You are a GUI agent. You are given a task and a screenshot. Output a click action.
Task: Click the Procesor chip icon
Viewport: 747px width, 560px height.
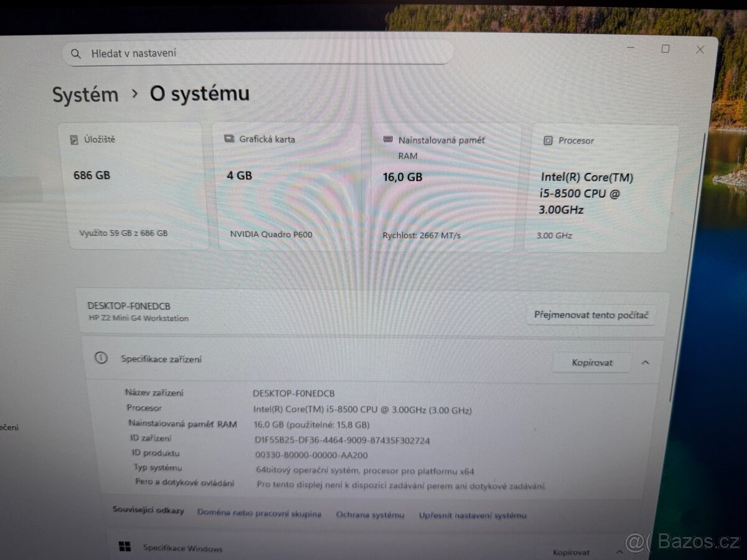click(x=548, y=141)
